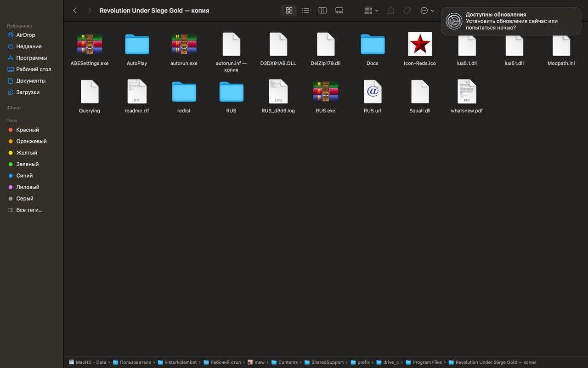This screenshot has width=588, height=368.
Task: Go to drive_c in path bar
Action: [387, 362]
